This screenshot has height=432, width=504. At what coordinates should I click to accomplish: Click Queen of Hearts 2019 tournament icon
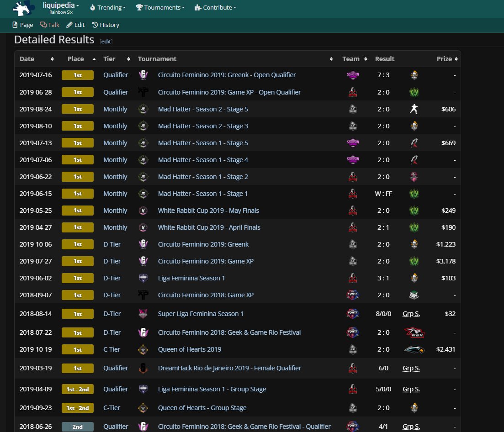point(143,349)
